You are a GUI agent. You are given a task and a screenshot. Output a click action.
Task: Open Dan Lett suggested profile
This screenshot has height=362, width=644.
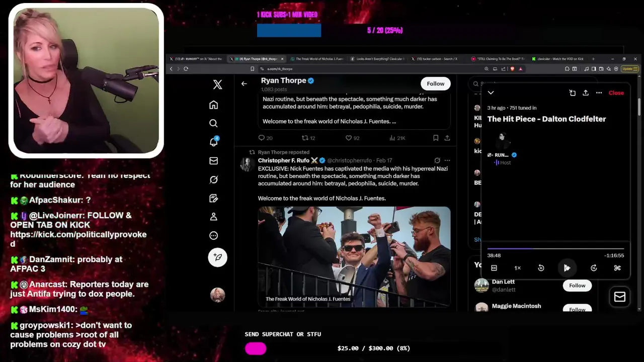pos(503,282)
